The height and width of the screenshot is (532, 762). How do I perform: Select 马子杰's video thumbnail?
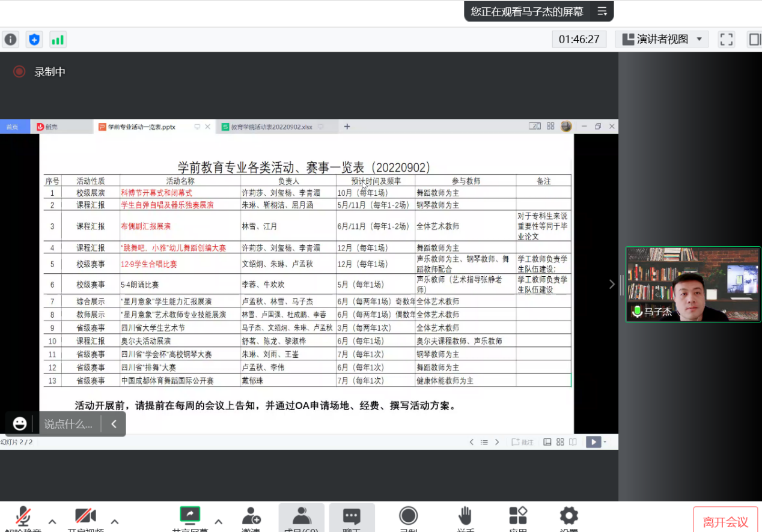[x=693, y=284]
